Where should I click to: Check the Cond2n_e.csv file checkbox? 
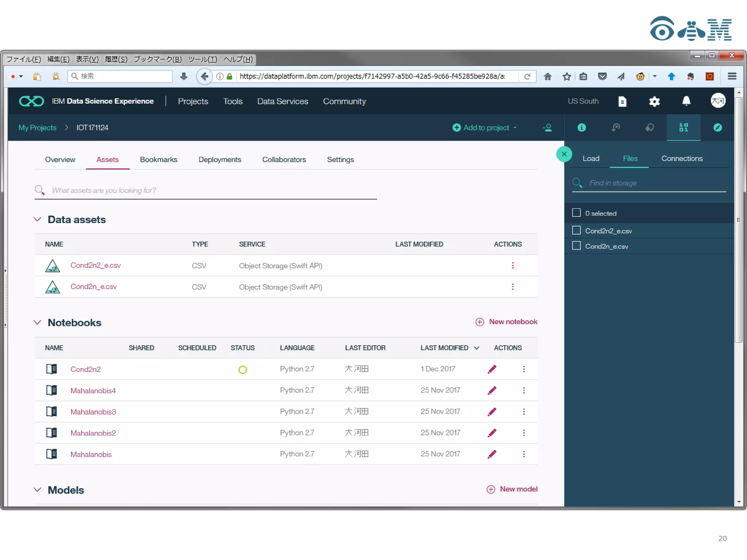576,246
